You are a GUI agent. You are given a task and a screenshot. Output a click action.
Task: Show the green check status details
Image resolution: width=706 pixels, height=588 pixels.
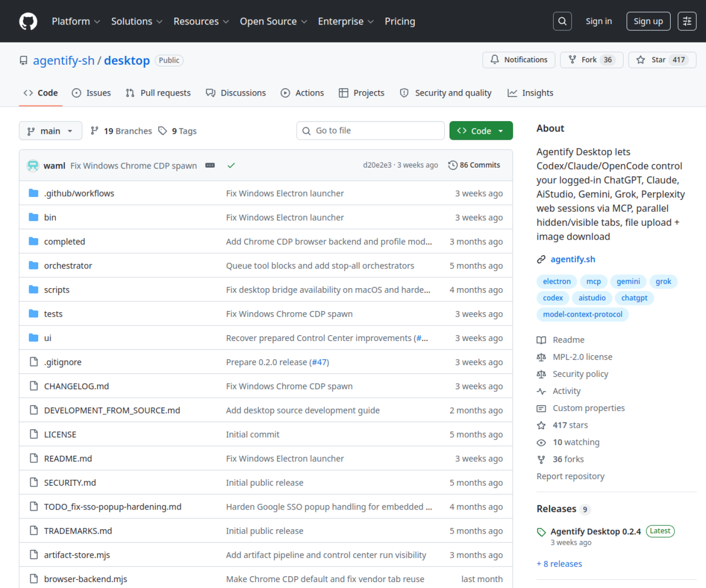[x=231, y=166]
